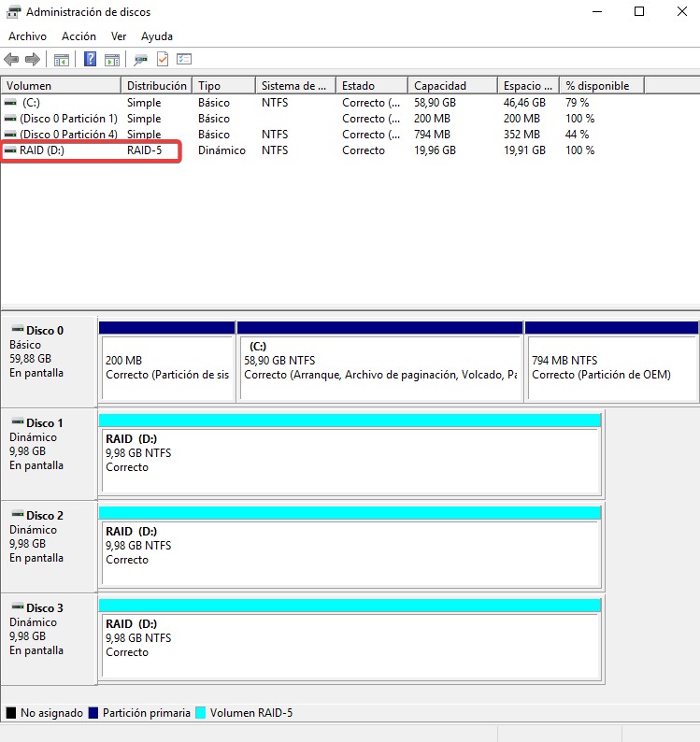This screenshot has height=742, width=700.
Task: Toggle the console tree pane icon
Action: (62, 60)
